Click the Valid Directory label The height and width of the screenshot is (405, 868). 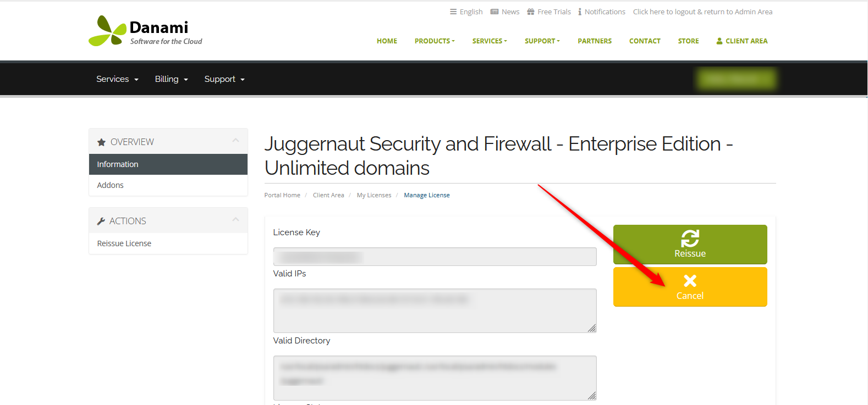(302, 341)
